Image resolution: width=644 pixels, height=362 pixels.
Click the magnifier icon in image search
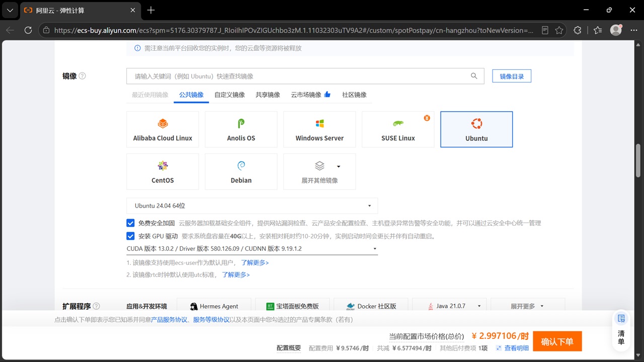[x=474, y=76]
